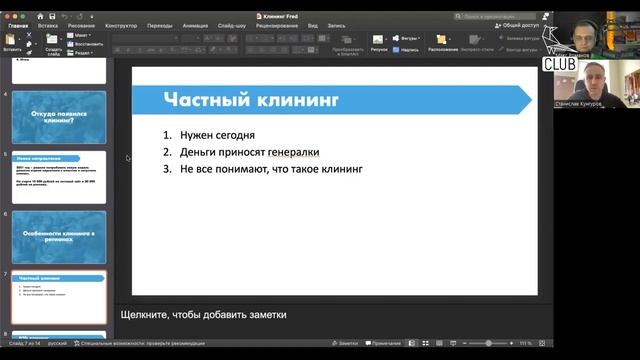Image resolution: width=640 pixels, height=360 pixels.
Task: Open the new slide layout dropdown arrow
Action: point(61,40)
